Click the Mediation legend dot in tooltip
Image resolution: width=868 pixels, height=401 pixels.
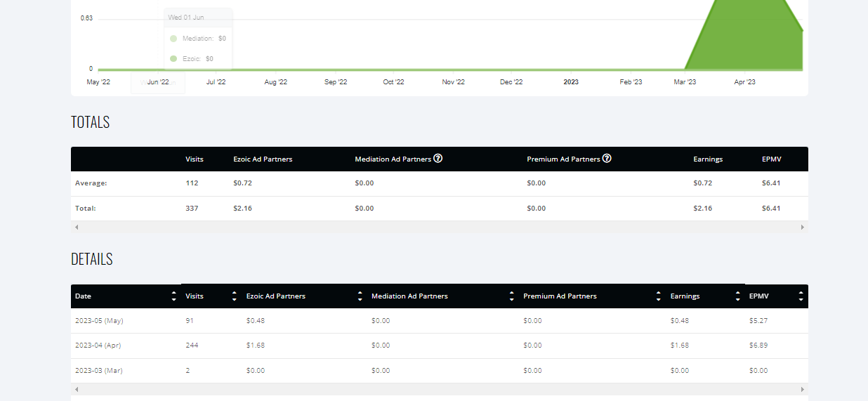[x=173, y=39]
